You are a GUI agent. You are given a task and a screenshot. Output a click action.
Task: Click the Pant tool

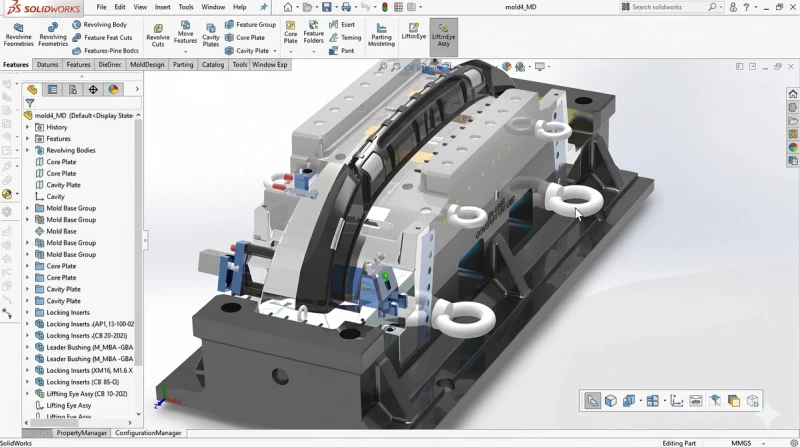pos(342,51)
